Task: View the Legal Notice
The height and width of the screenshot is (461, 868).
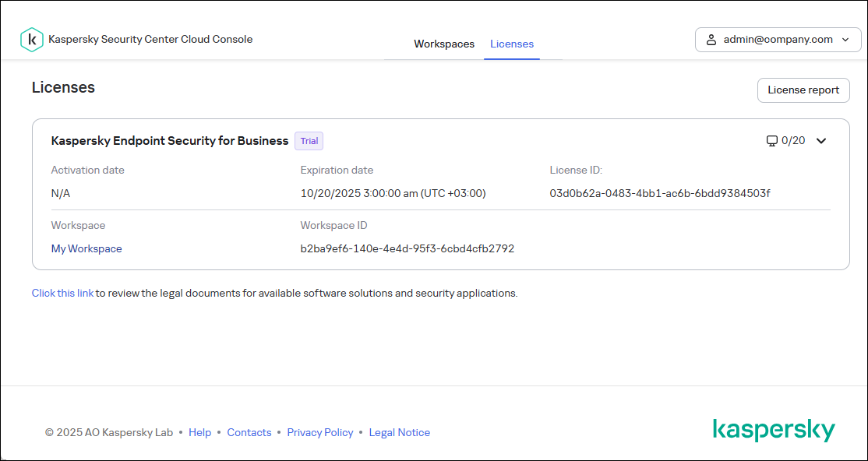Action: (x=400, y=432)
